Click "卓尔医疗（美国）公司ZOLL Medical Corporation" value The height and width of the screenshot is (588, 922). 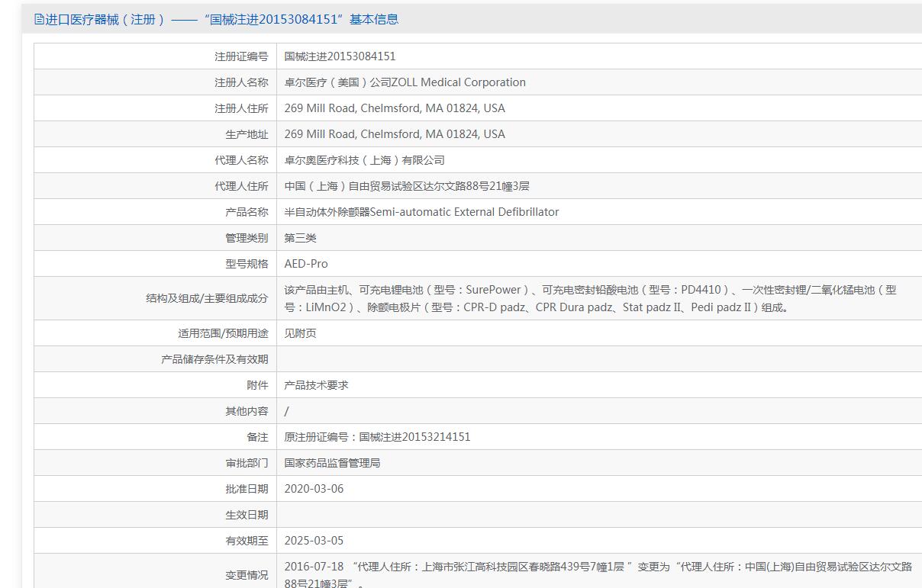coord(405,82)
